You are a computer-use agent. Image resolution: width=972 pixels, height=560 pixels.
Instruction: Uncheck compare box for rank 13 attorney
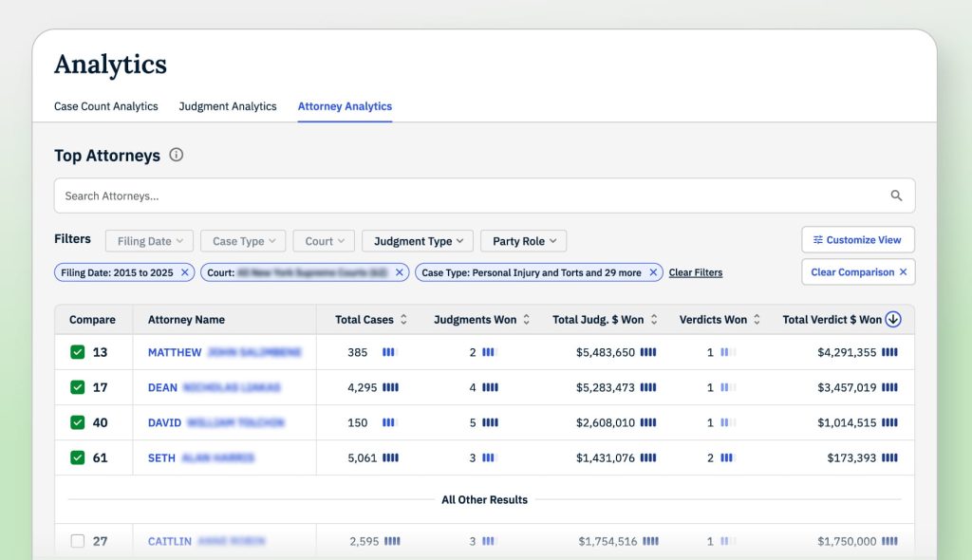[78, 352]
